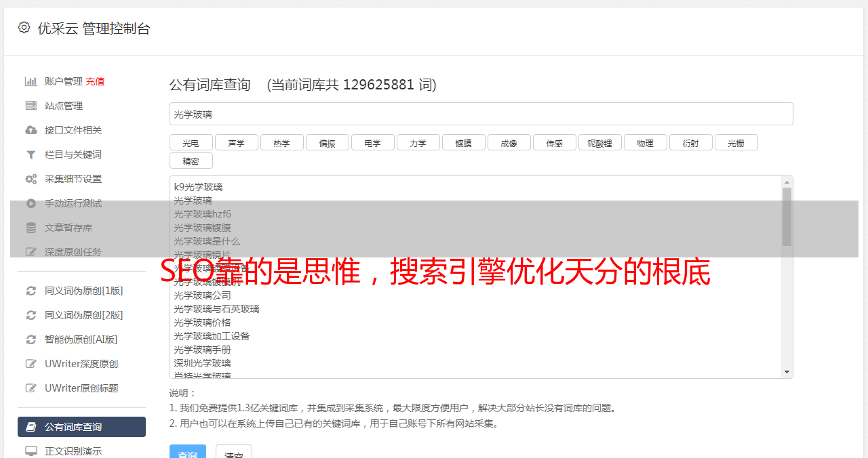Pick the 电学 tag
Viewport: 868px width, 458px height.
[x=372, y=142]
